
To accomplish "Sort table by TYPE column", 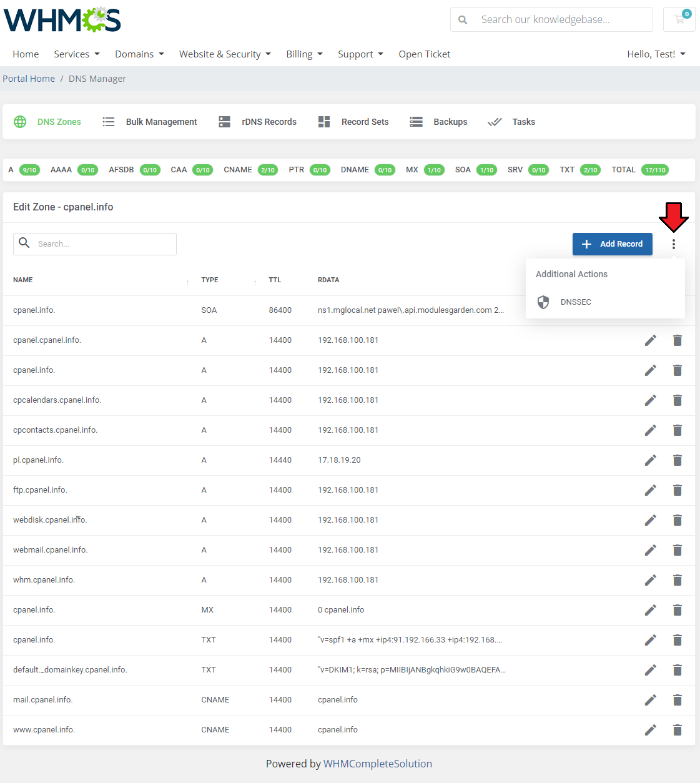I will point(210,280).
